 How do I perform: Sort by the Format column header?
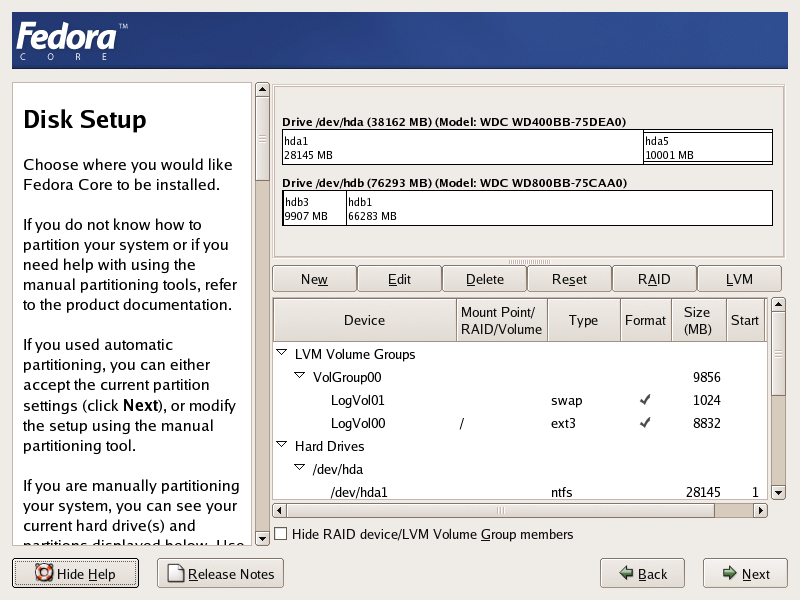pyautogui.click(x=645, y=320)
